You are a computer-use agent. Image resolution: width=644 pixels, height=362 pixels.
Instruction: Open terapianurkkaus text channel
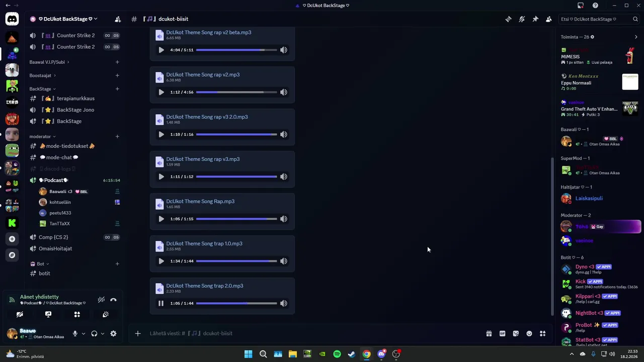[x=74, y=99]
